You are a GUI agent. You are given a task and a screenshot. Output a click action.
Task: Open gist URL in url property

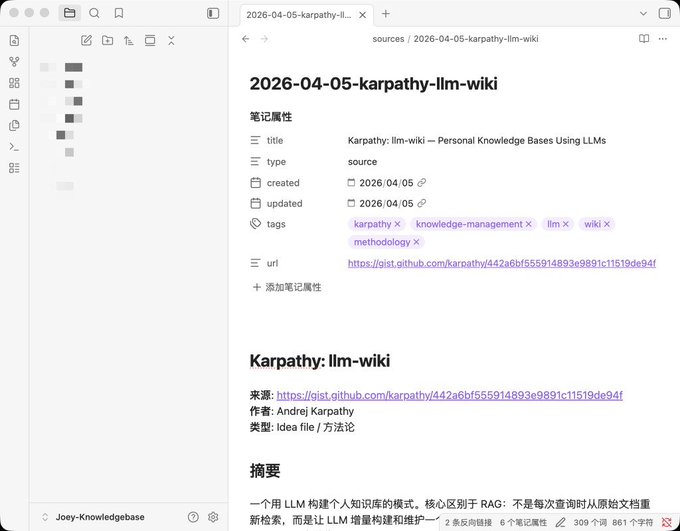[502, 263]
